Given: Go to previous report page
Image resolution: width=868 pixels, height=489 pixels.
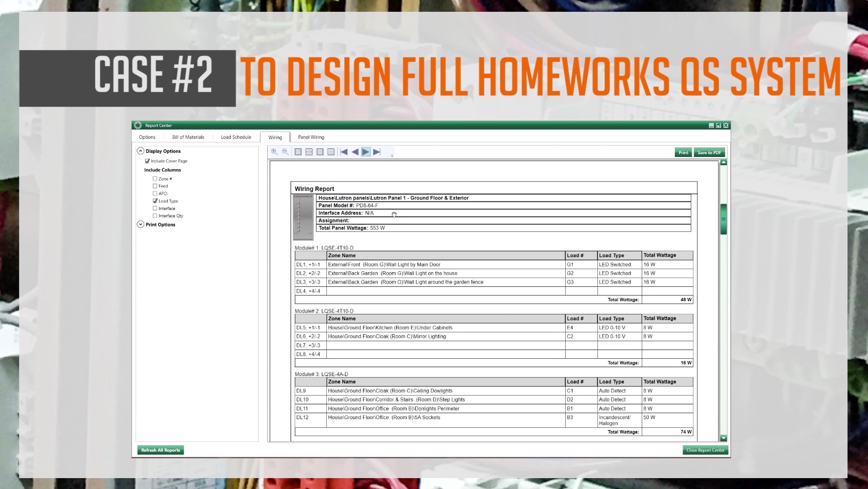Looking at the screenshot, I should pos(355,152).
